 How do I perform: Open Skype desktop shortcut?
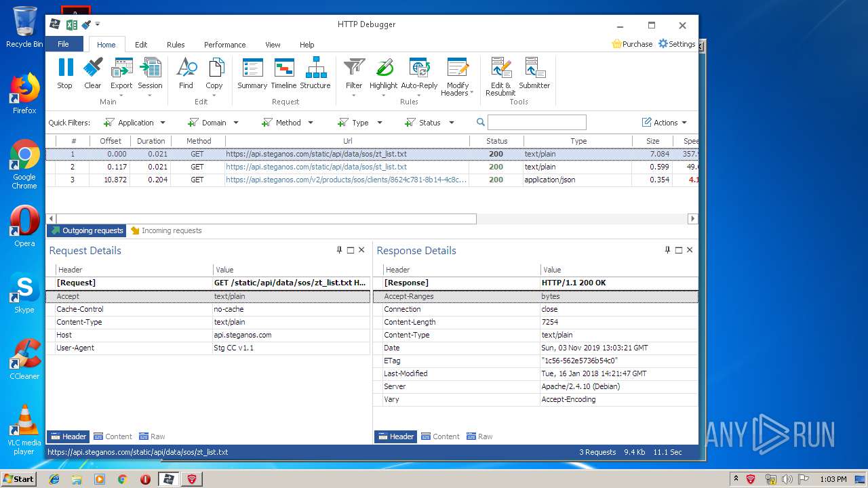tap(24, 293)
